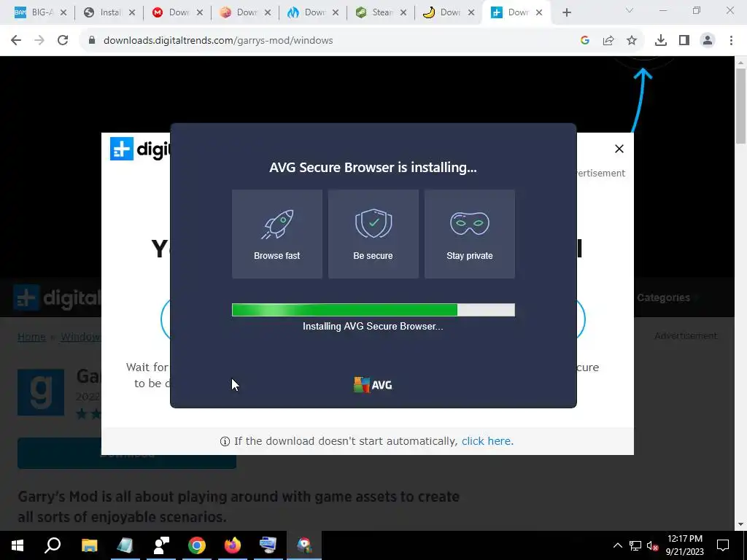Open File Explorer from the taskbar
The image size is (747, 560).
[89, 545]
